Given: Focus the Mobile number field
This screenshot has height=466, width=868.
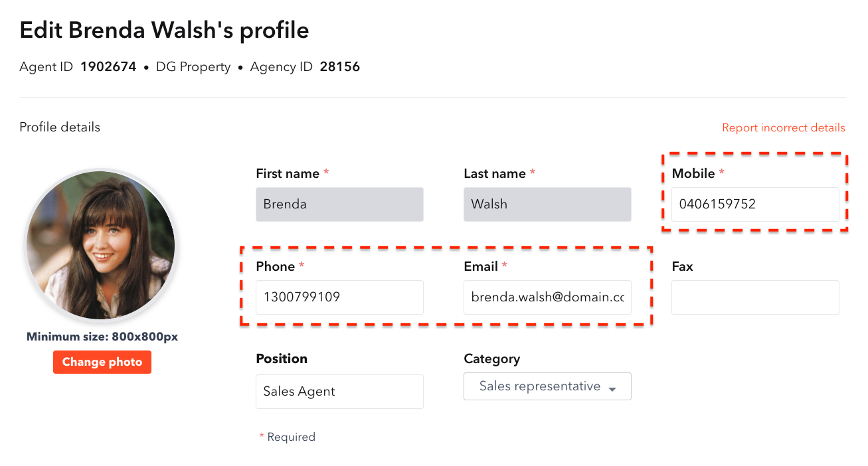Looking at the screenshot, I should pyautogui.click(x=755, y=204).
